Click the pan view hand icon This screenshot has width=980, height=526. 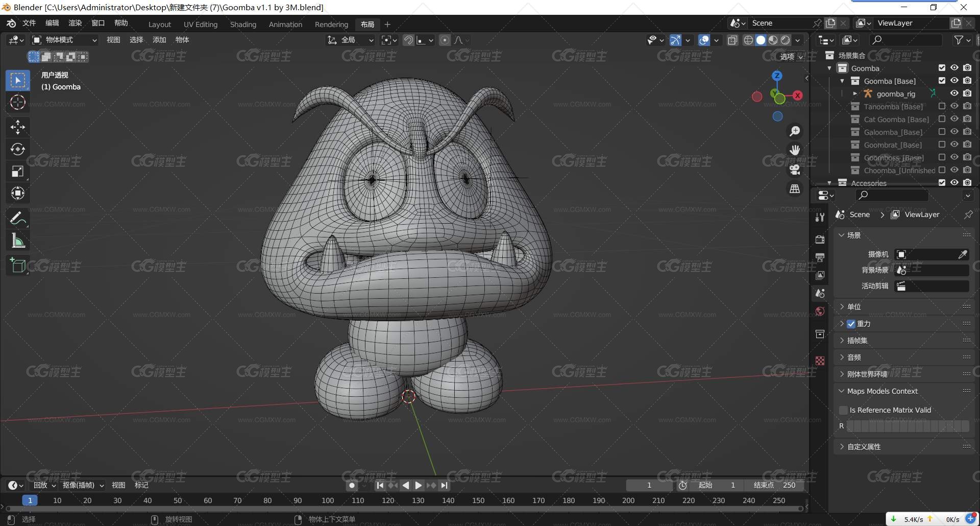[795, 150]
